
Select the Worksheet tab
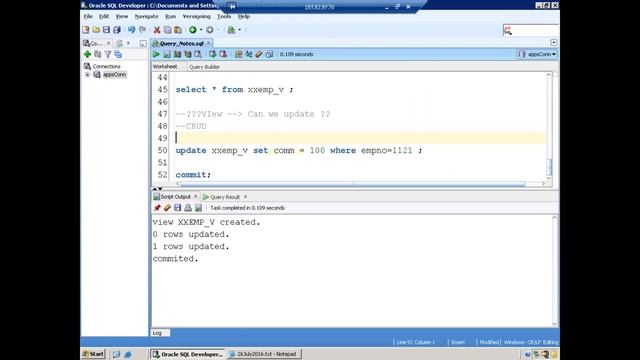coord(165,67)
